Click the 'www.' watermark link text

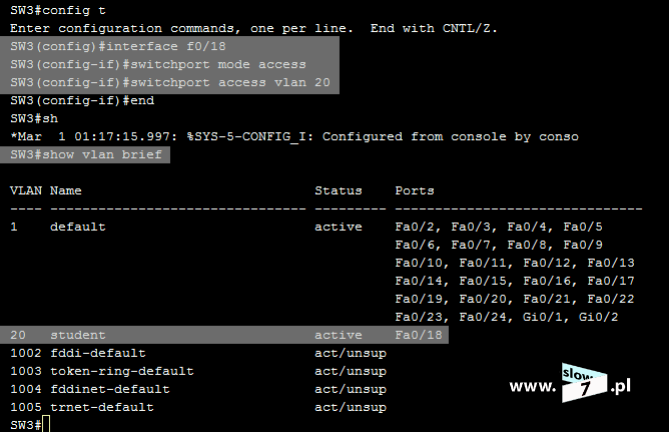tap(533, 386)
